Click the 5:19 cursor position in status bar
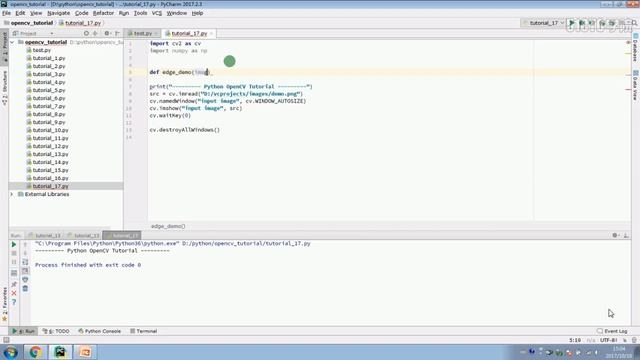The image size is (640, 360). (x=575, y=340)
